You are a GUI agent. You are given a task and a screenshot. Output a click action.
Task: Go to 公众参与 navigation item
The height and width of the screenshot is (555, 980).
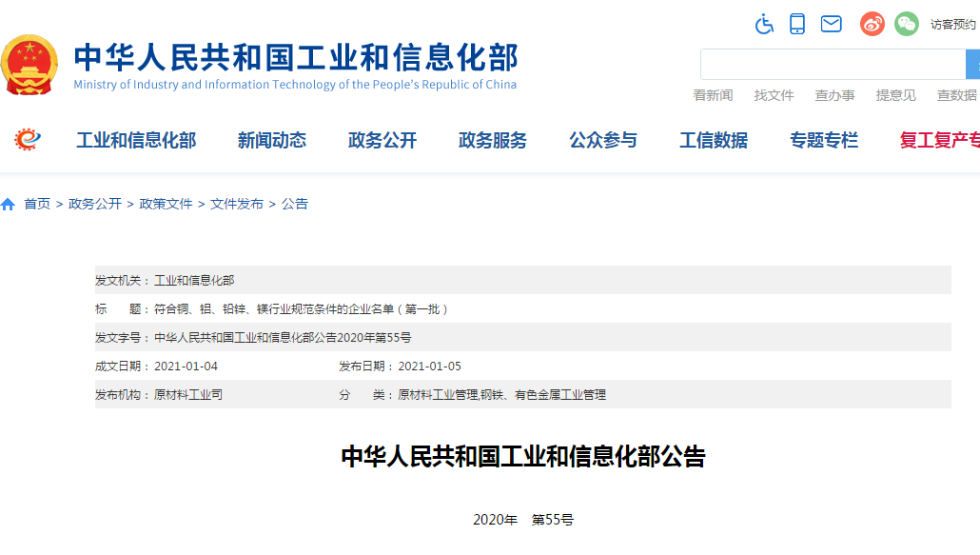pos(603,141)
